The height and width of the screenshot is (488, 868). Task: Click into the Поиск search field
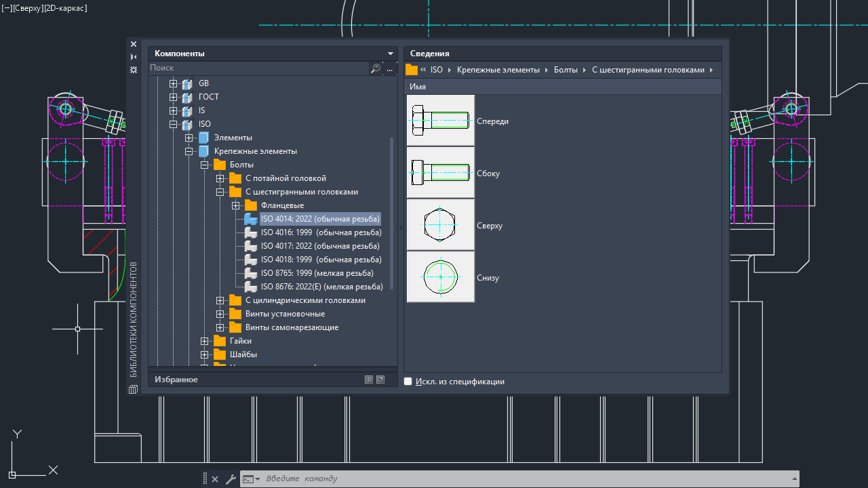tap(259, 68)
